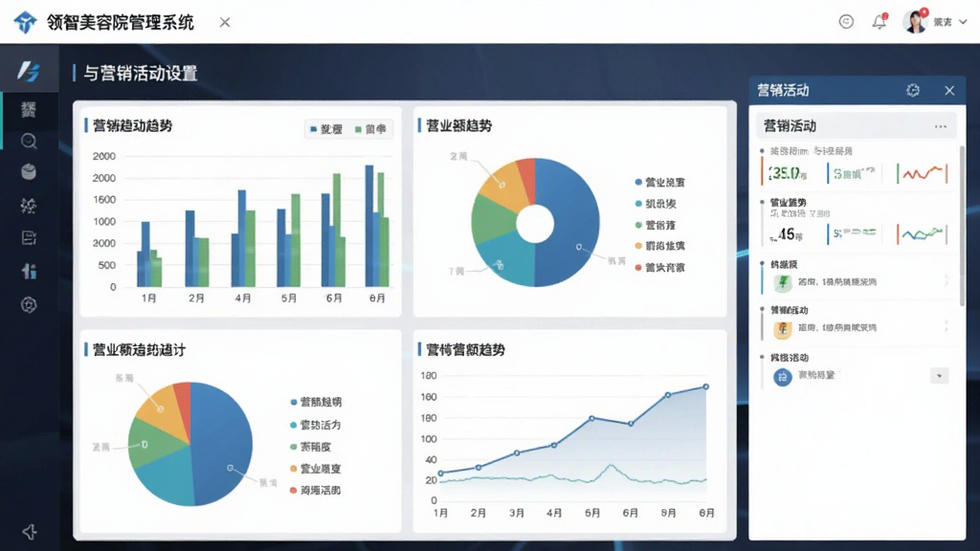980x551 pixels.
Task: Close the 营销活动 side panel
Action: coord(949,91)
